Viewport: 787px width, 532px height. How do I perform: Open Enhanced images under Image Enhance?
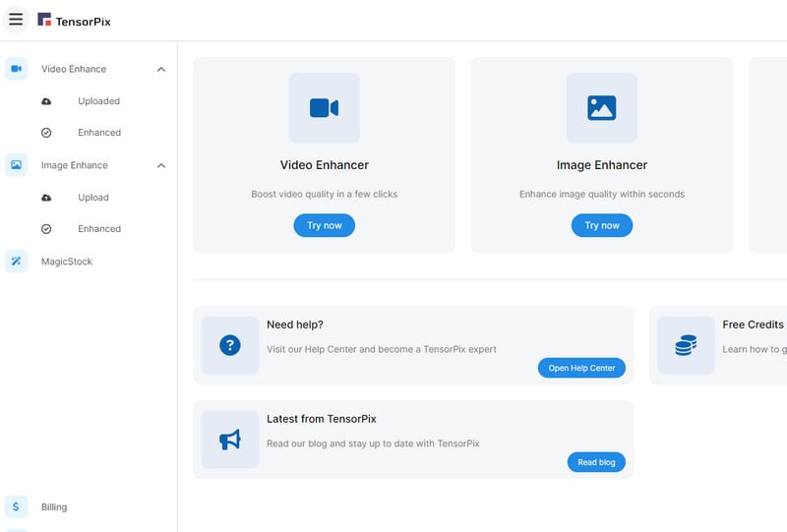(x=99, y=229)
